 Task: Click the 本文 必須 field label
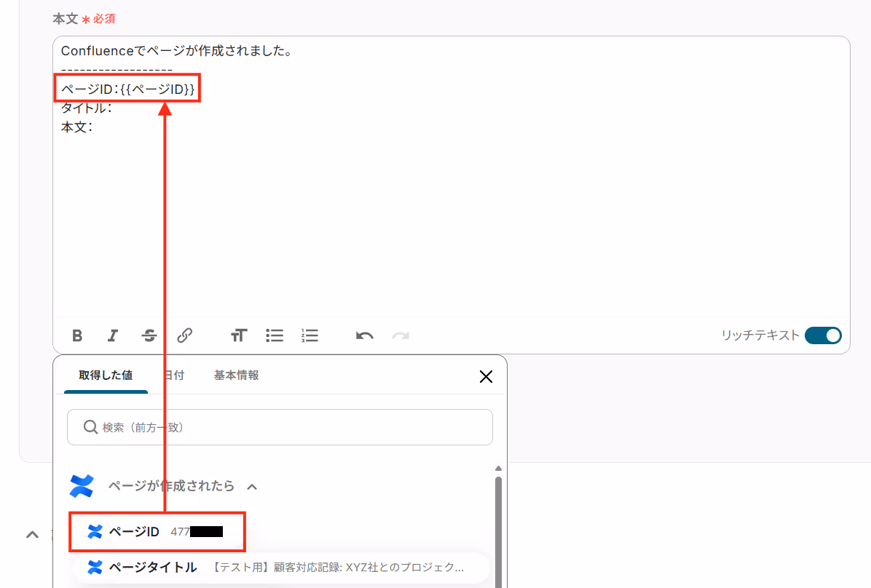[84, 19]
